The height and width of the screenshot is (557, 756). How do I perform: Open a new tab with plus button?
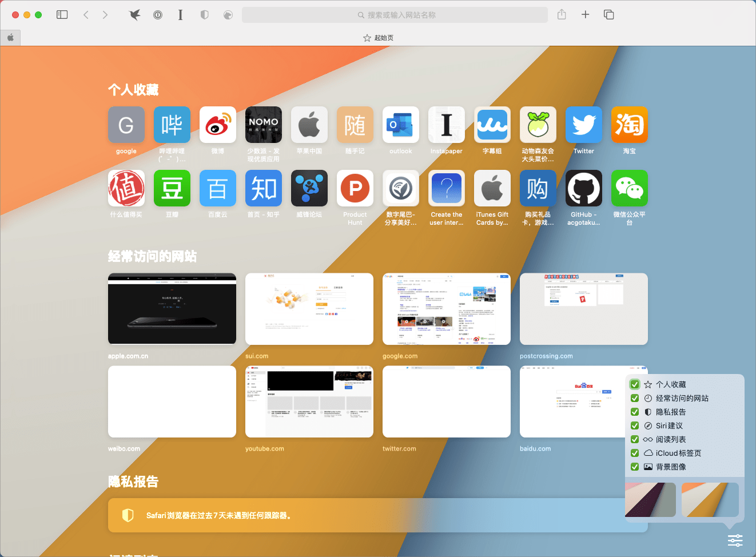coord(585,15)
